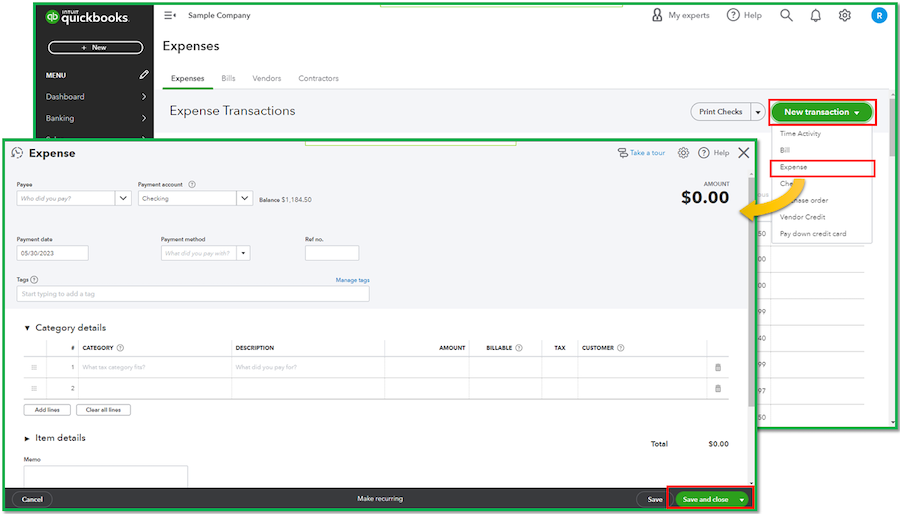Viewport: 900px width, 514px height.
Task: Click the line 1 category field
Action: coord(155,367)
